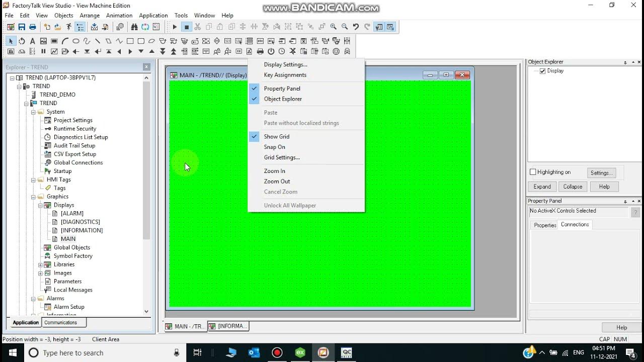Viewport: 644px width, 362px height.
Task: Select the Time and Date clock icon
Action: point(282,51)
